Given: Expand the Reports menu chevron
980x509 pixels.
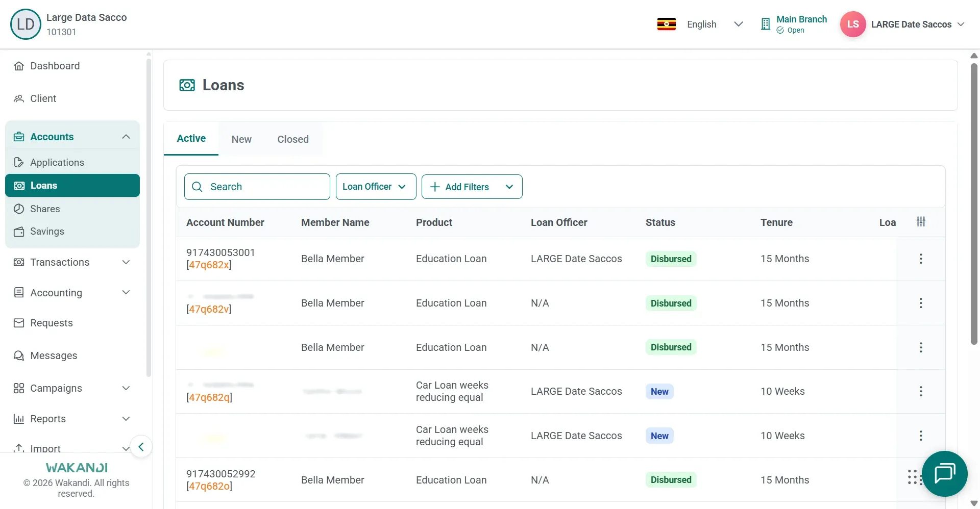Looking at the screenshot, I should click(x=126, y=419).
